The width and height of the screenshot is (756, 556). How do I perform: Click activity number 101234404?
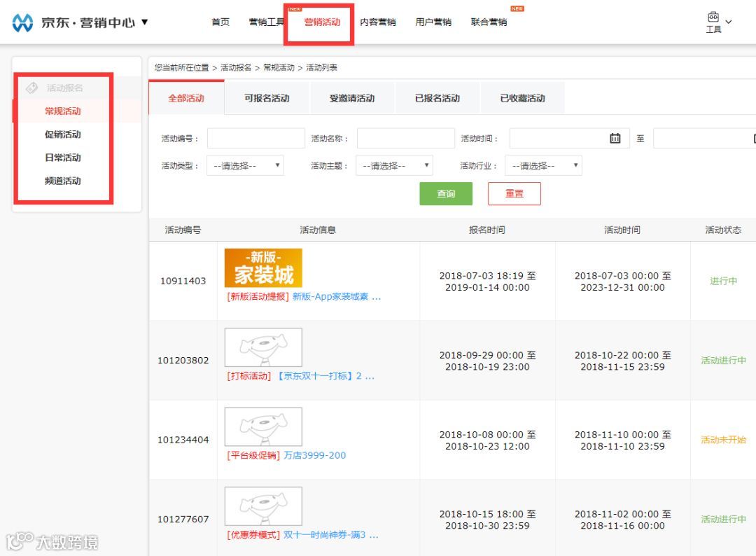pyautogui.click(x=183, y=440)
